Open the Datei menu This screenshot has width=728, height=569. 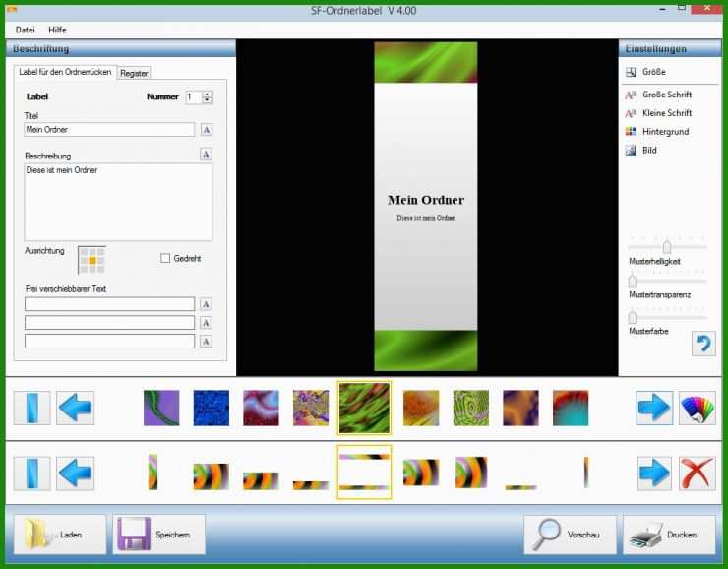click(x=25, y=30)
